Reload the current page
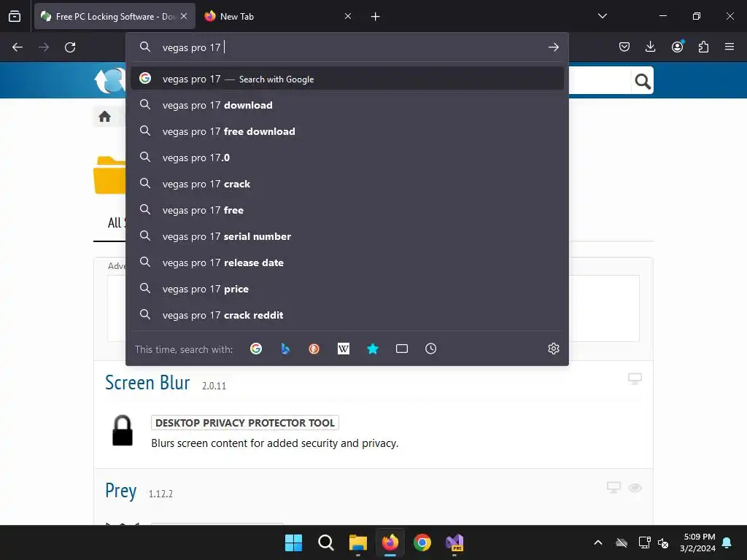This screenshot has width=747, height=560. (70, 47)
